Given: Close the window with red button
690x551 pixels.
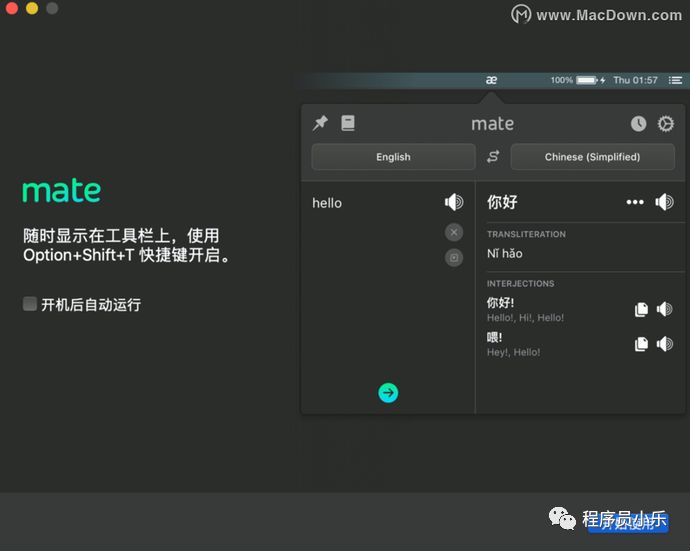Looking at the screenshot, I should pyautogui.click(x=12, y=8).
